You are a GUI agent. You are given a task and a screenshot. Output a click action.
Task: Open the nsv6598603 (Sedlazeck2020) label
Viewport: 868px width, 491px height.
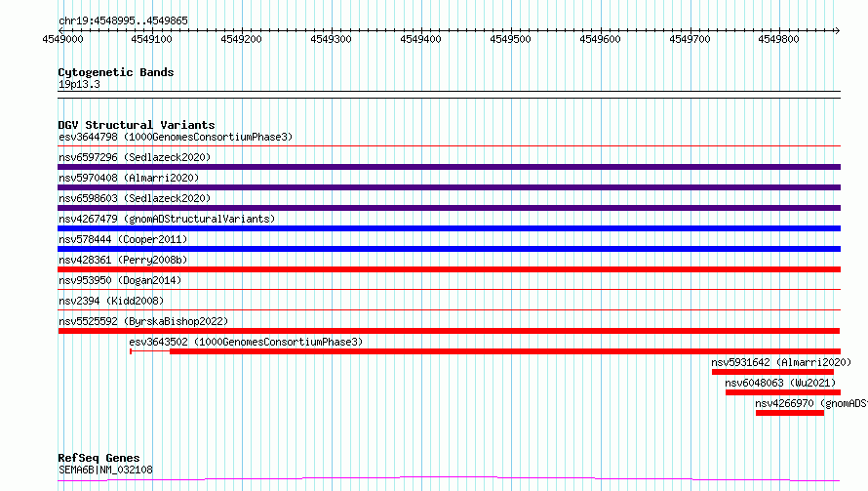(135, 198)
